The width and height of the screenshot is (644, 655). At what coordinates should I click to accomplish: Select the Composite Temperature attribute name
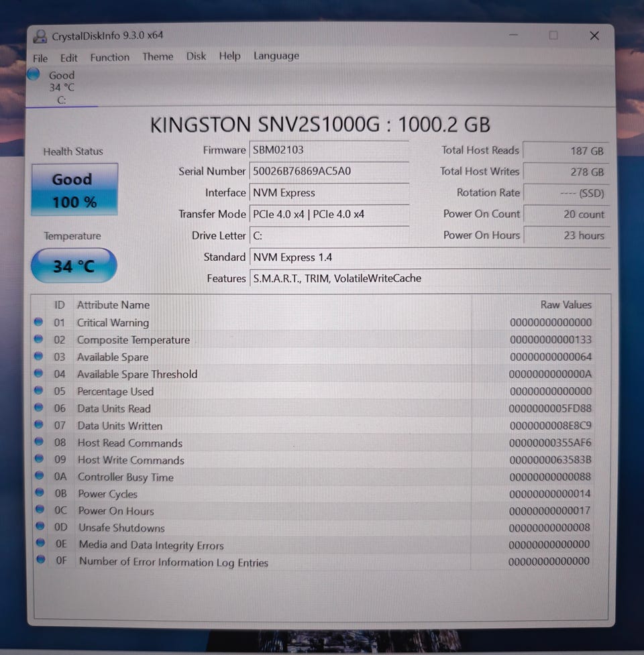click(133, 340)
